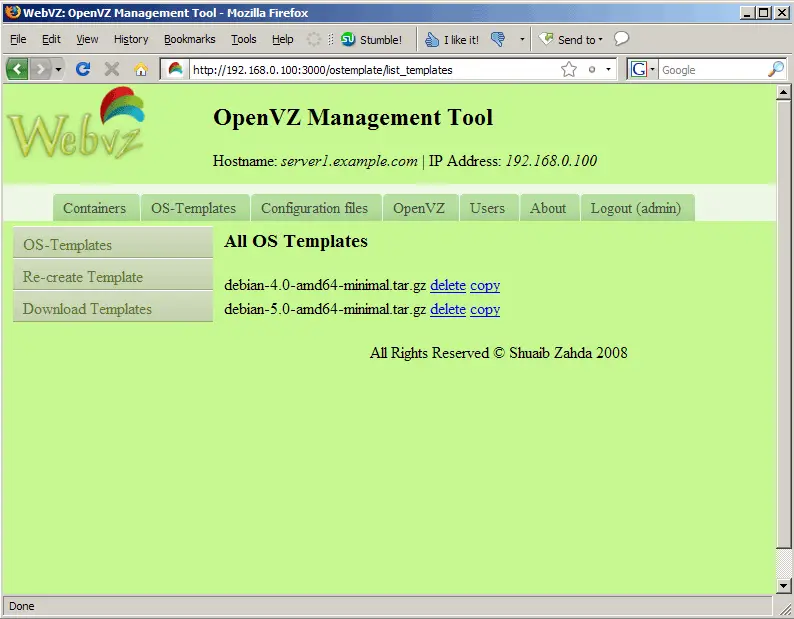This screenshot has height=619, width=794.
Task: Click Logout (admin)
Action: (x=636, y=208)
